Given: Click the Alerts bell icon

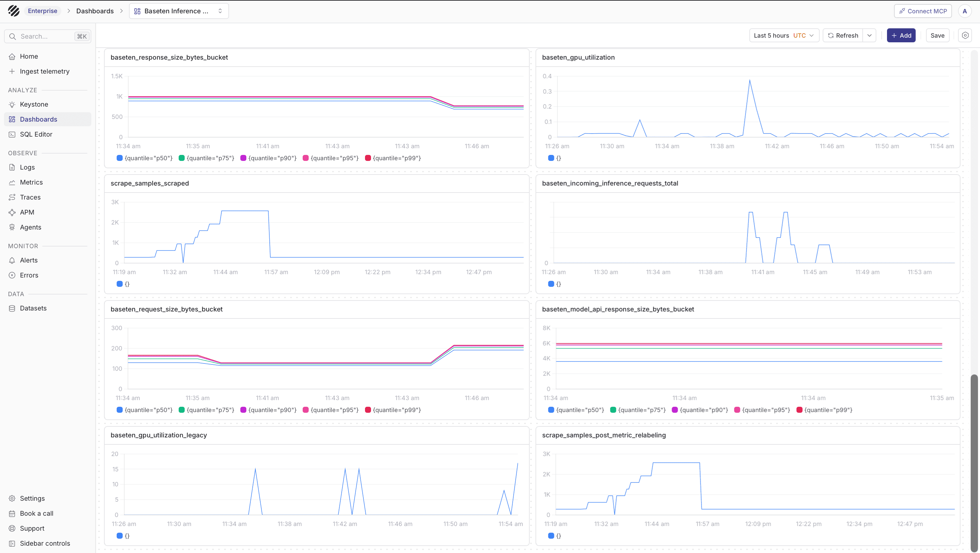Looking at the screenshot, I should pyautogui.click(x=12, y=260).
